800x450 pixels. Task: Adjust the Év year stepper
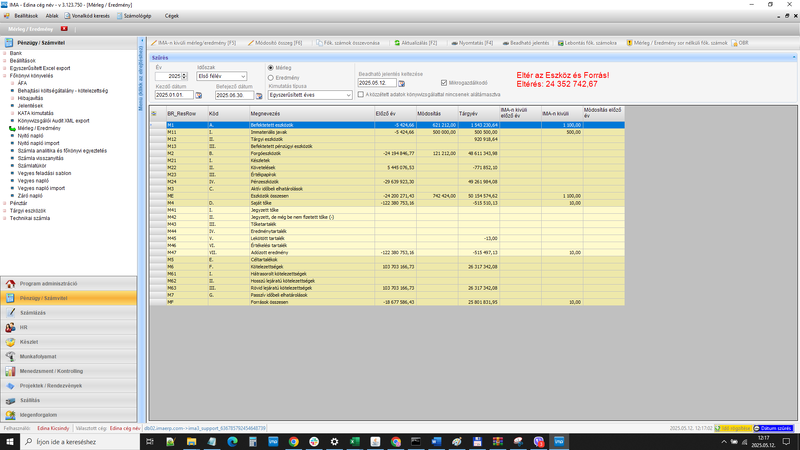[184, 77]
